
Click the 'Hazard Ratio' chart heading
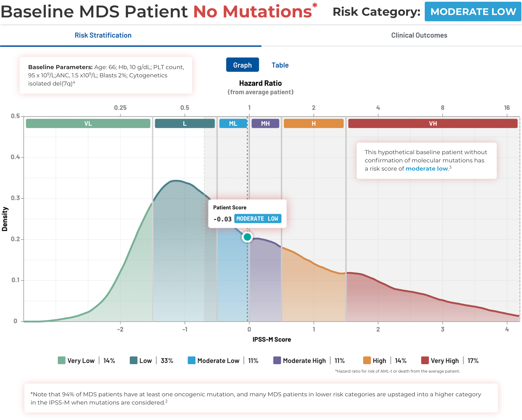260,83
